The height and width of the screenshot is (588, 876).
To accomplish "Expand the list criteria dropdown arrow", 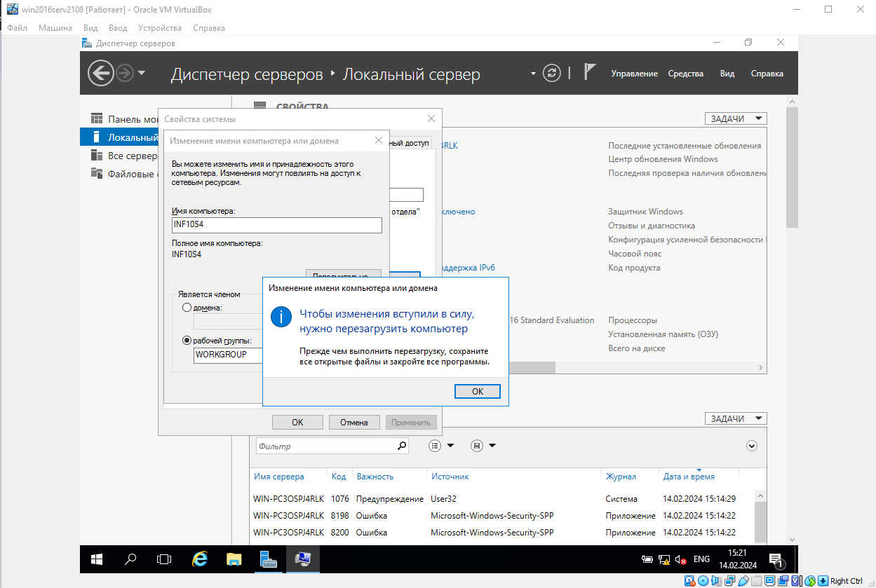I will (450, 446).
